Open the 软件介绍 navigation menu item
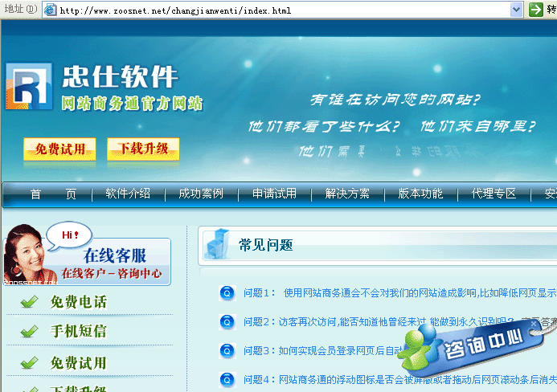 pos(128,194)
